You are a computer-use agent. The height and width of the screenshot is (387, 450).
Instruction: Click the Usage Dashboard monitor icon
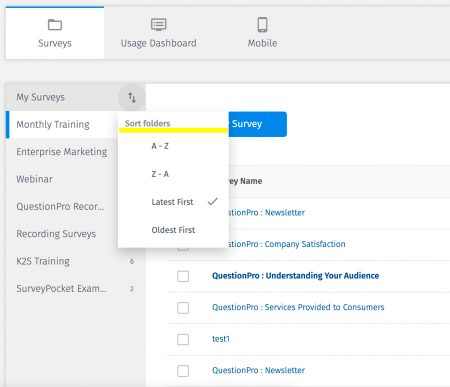click(159, 24)
